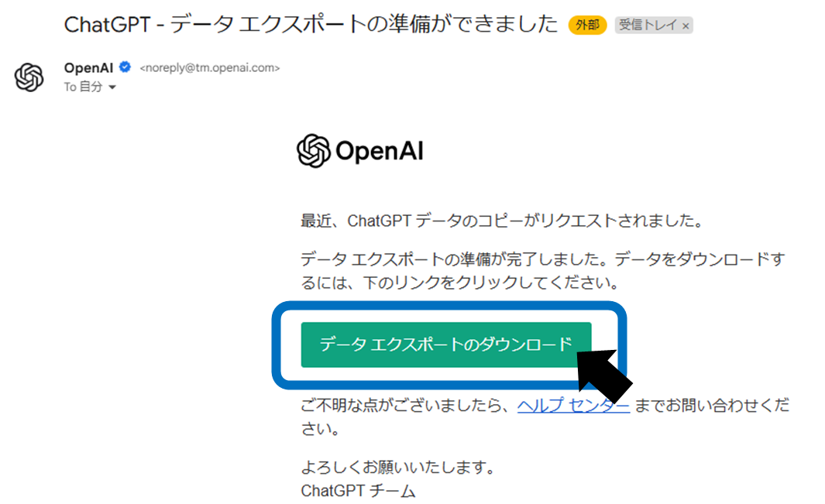Click the paragraph about データ エクスポートの準備が完了しました
This screenshot has height=504, width=825.
pyautogui.click(x=542, y=271)
